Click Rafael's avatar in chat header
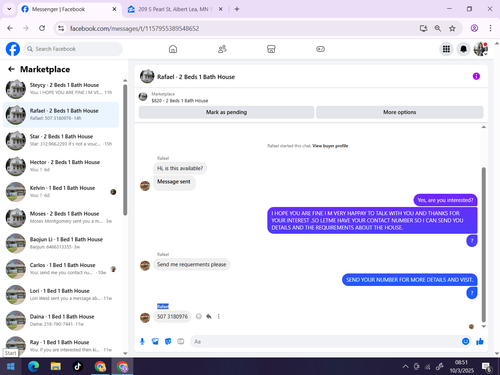The image size is (500, 375). (x=147, y=76)
